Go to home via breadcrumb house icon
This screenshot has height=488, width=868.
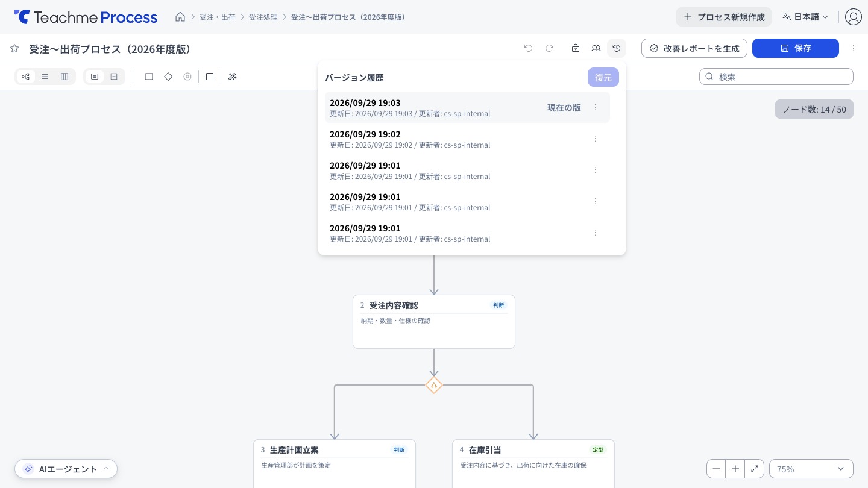pyautogui.click(x=180, y=17)
